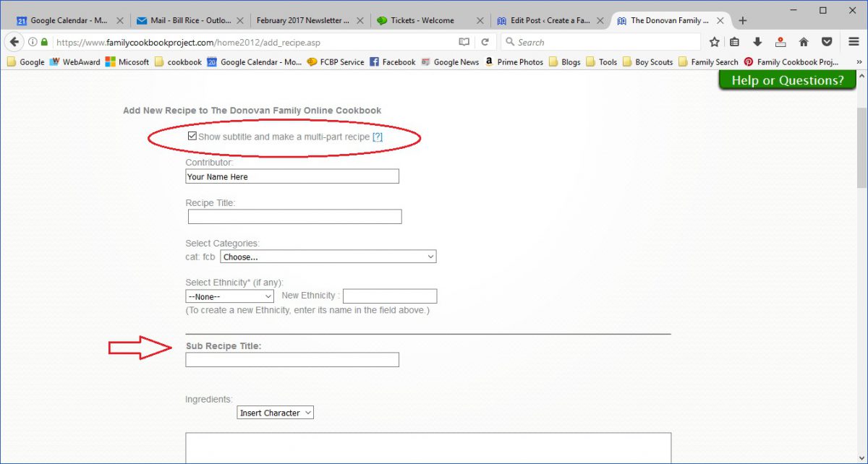
Task: Reload the page with the refresh icon
Action: pos(485,42)
